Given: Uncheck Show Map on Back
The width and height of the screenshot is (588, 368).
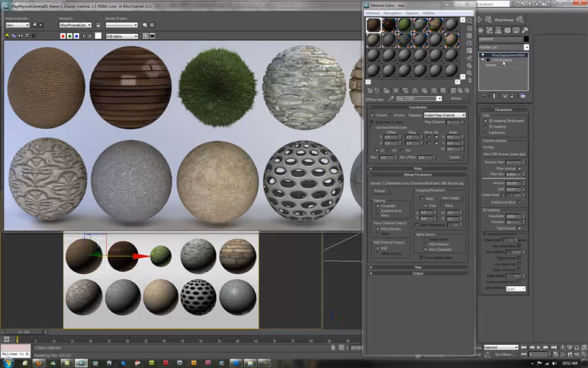Looking at the screenshot, I should (x=372, y=122).
